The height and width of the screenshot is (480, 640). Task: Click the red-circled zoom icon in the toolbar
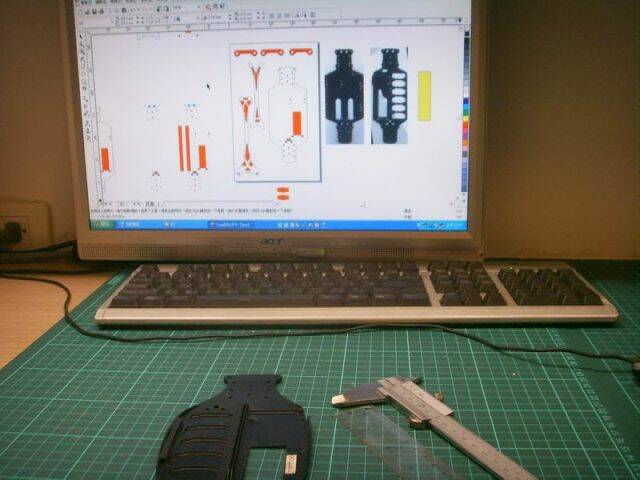[x=209, y=7]
